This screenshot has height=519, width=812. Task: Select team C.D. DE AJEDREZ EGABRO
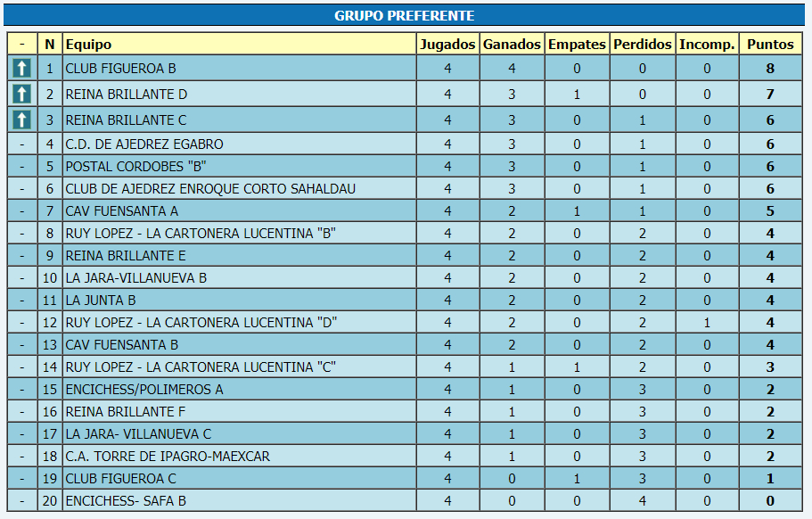click(144, 144)
